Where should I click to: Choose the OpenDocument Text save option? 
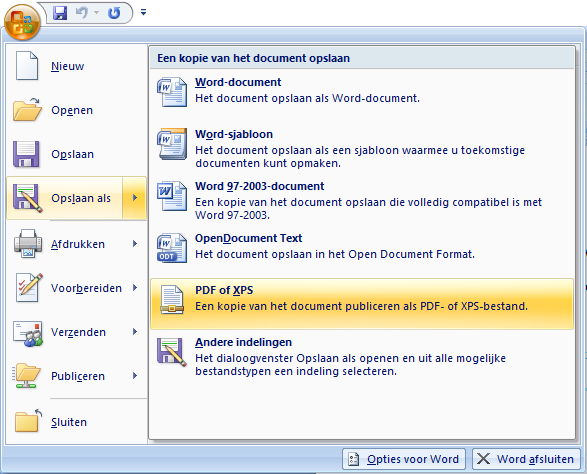pyautogui.click(x=249, y=238)
